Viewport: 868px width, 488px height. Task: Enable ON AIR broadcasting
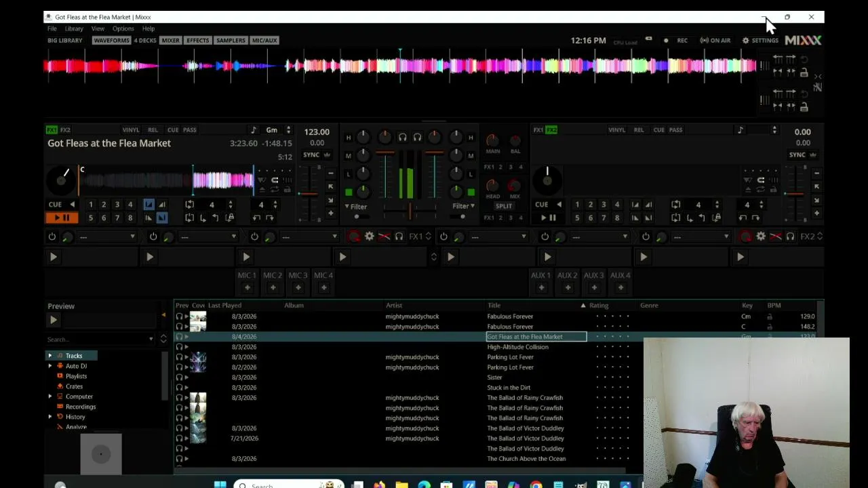(715, 41)
